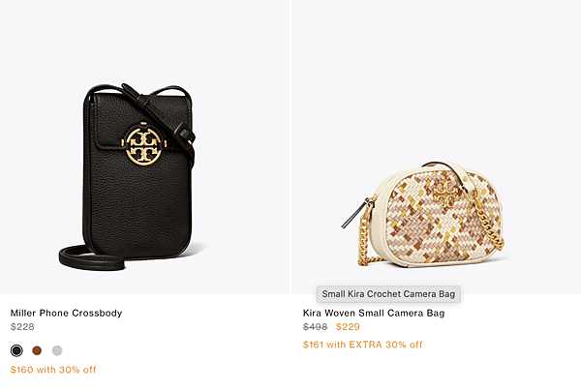Open the Kira Woven camera bag image

[x=436, y=147]
